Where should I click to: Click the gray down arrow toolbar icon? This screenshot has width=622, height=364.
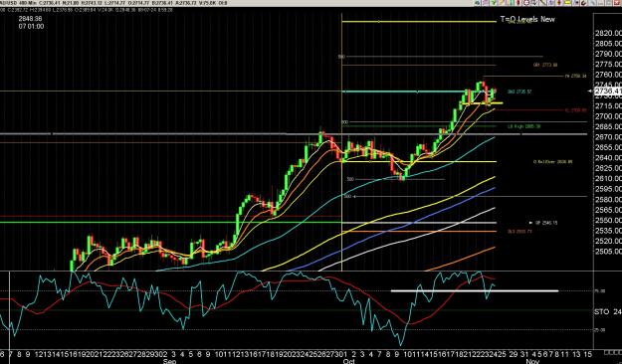coord(534,3)
